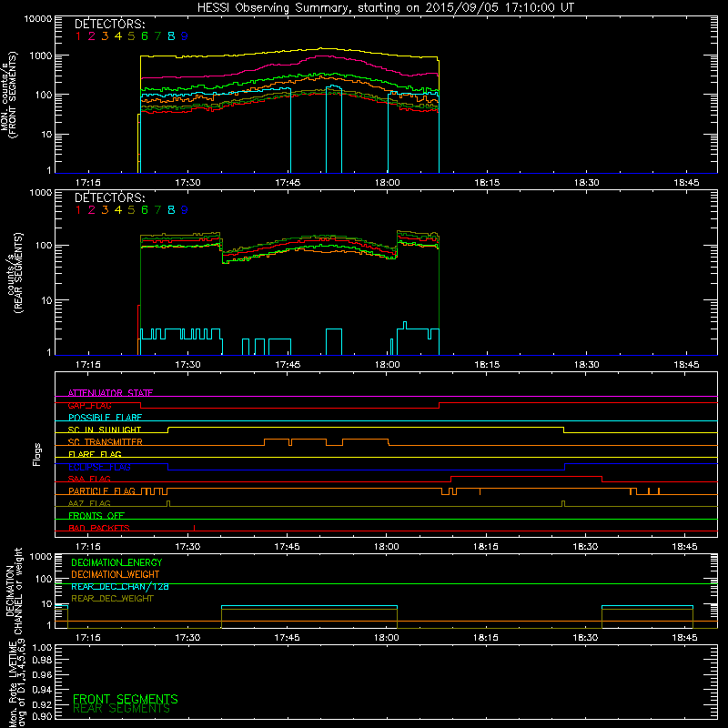This screenshot has width=728, height=728.
Task: Select detector 4 in rear segments legend
Action: 118,210
